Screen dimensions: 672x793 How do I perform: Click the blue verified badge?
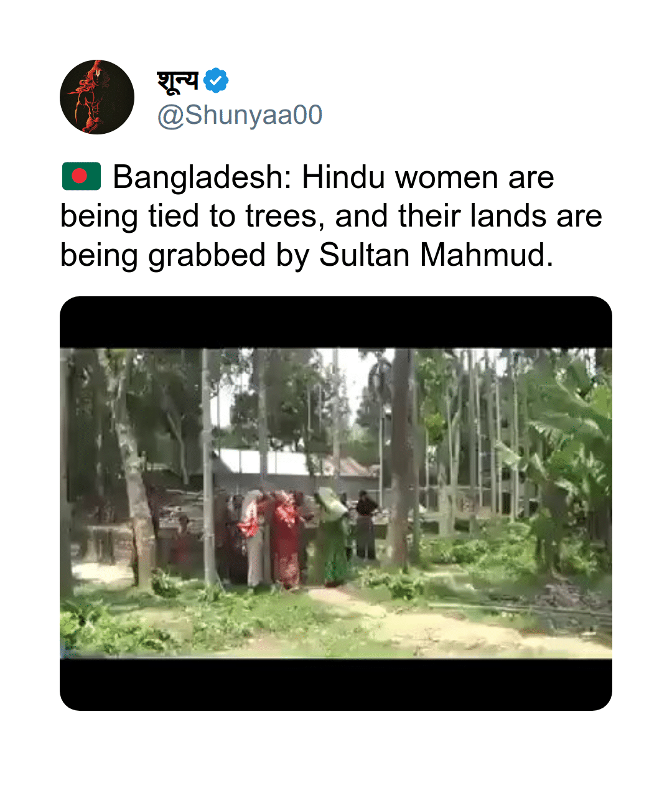click(x=216, y=80)
